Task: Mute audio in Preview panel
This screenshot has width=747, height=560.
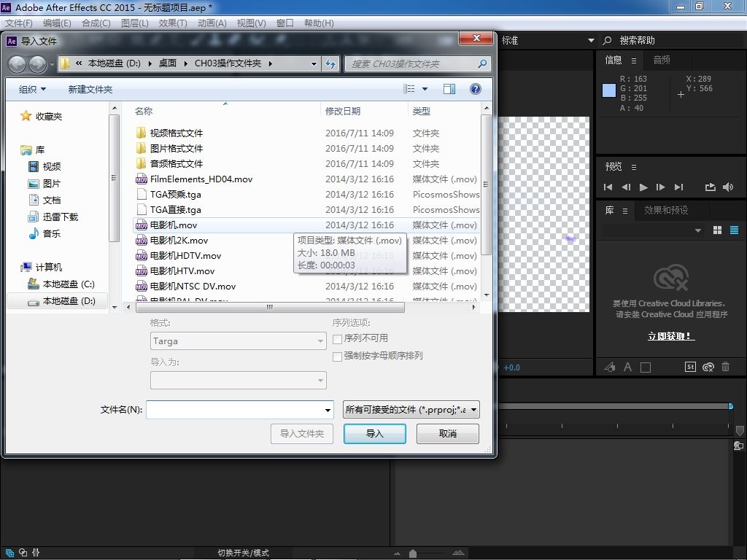Action: (728, 187)
